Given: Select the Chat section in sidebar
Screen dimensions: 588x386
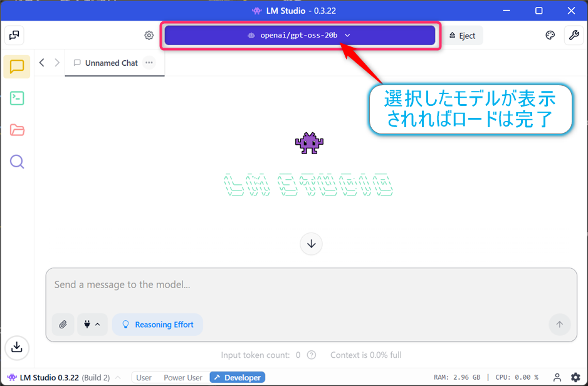Looking at the screenshot, I should click(x=17, y=66).
